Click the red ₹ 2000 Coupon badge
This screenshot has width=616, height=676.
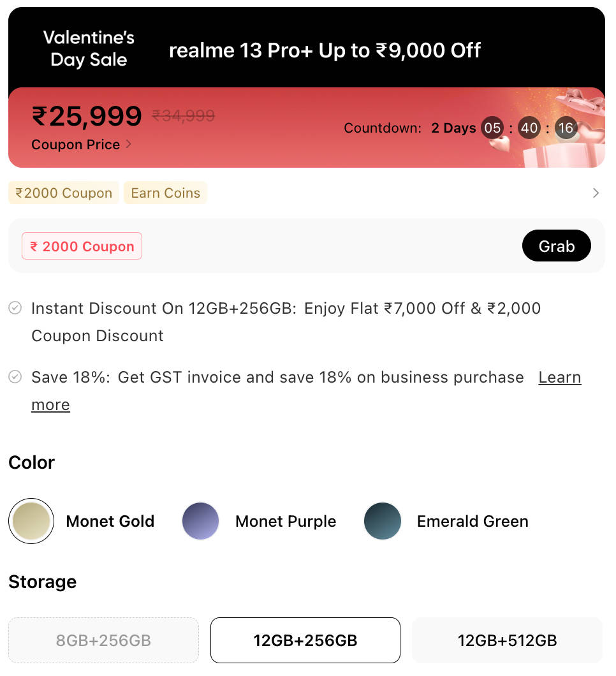[82, 247]
